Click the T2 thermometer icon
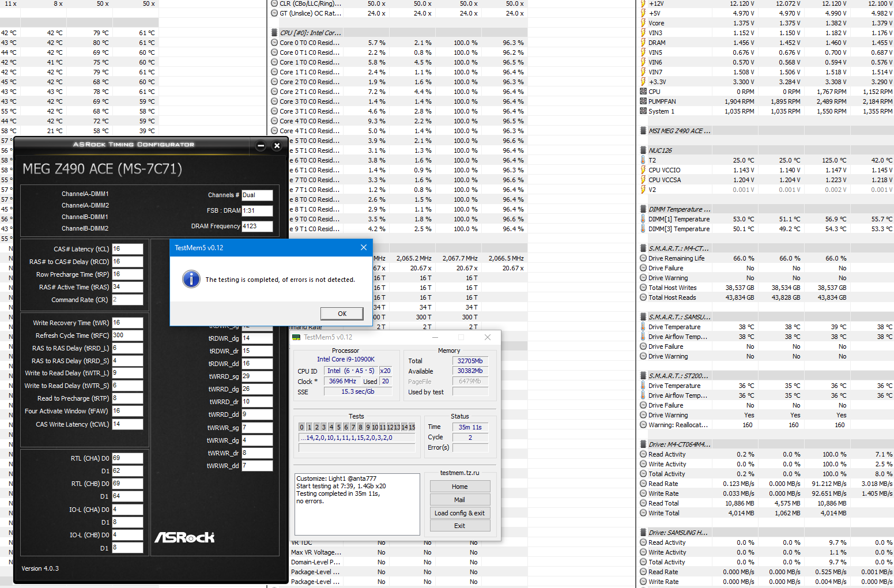Viewport: 894px width, 588px height. tap(643, 160)
